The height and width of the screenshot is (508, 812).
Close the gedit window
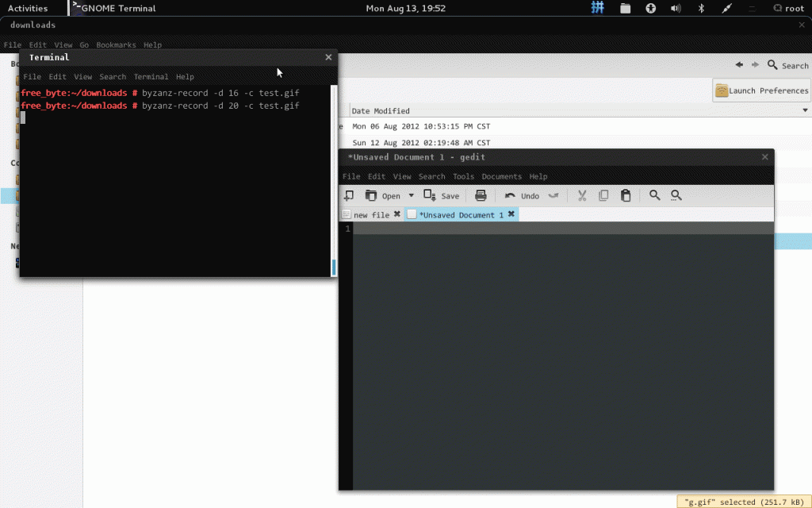click(x=765, y=156)
